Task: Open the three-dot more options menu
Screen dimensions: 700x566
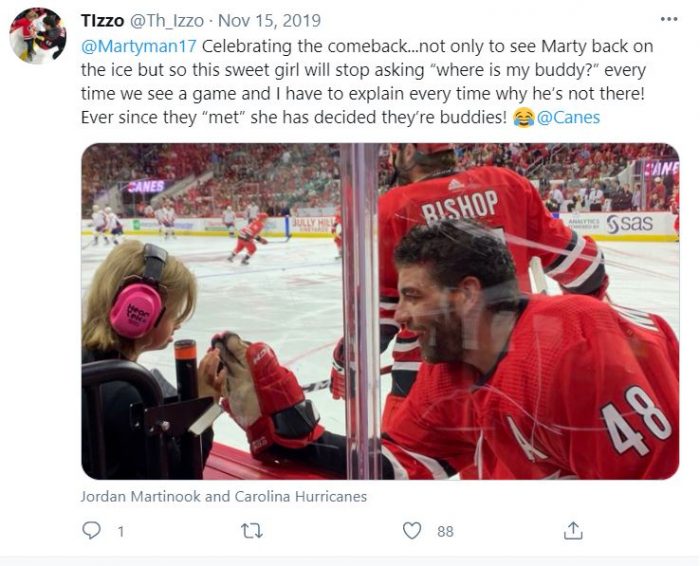Action: coord(669,19)
